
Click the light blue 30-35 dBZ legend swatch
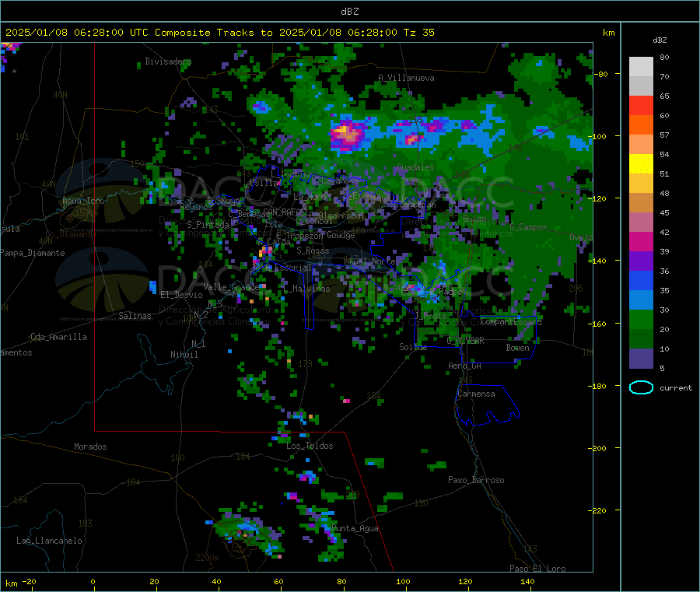(x=641, y=300)
